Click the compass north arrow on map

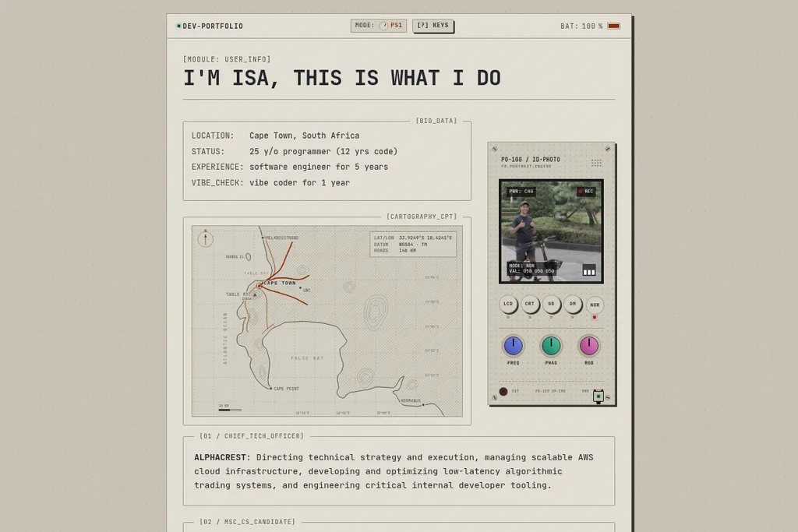point(206,238)
